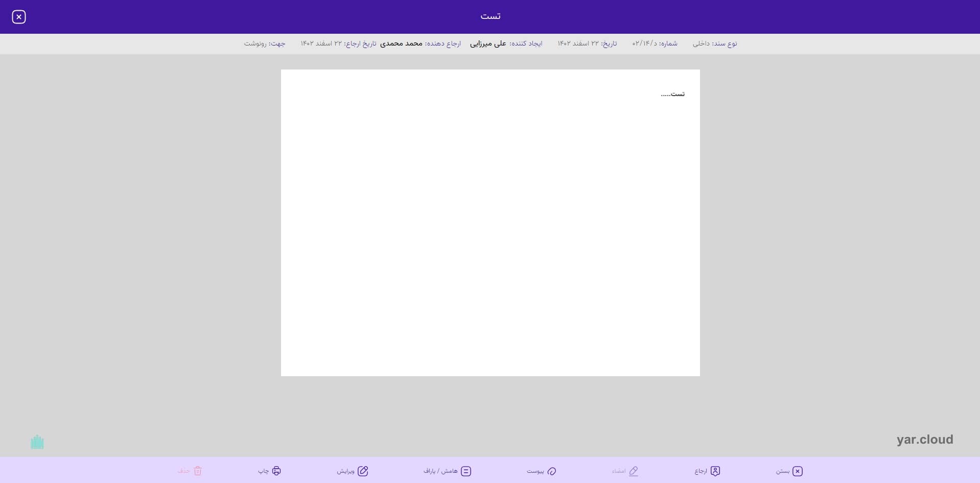
Task: Close the document with top-left X button
Action: [19, 17]
